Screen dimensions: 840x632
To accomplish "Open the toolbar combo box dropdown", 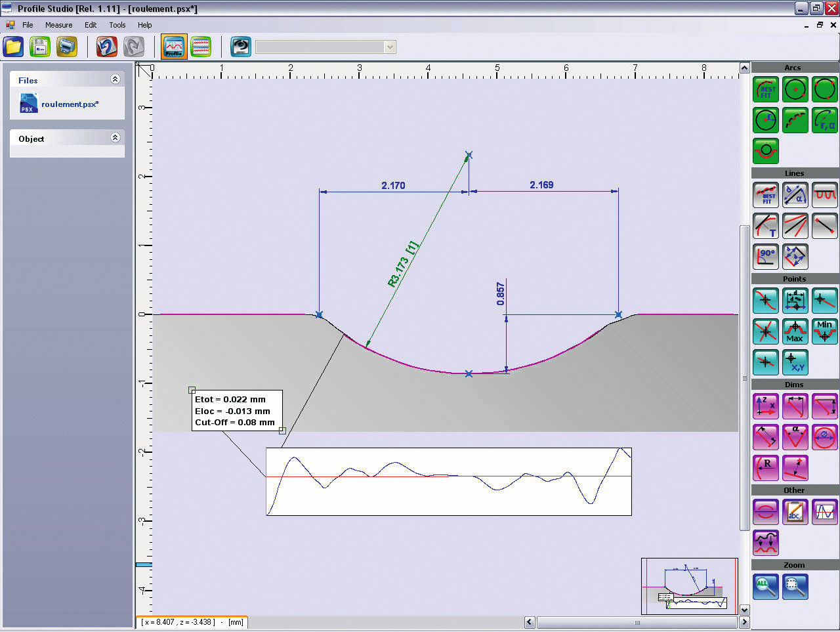I will pos(390,47).
